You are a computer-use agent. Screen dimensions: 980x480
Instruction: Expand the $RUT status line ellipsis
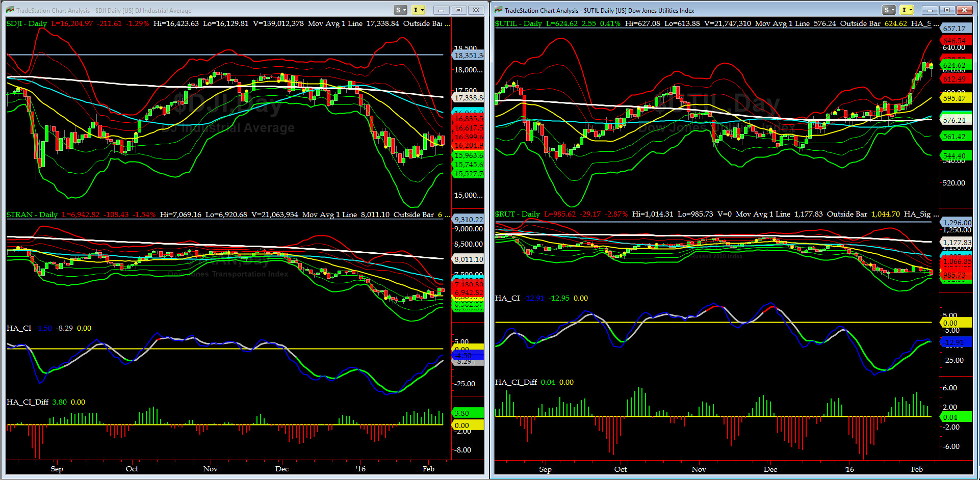[x=936, y=215]
